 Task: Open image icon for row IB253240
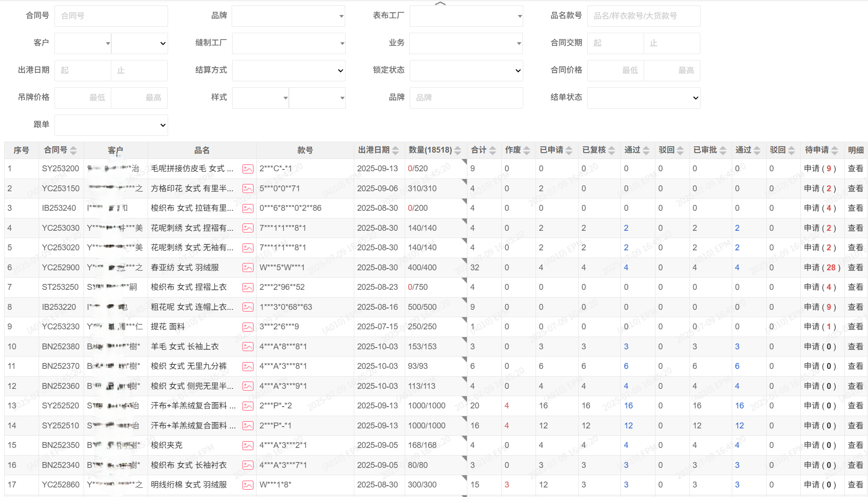248,209
